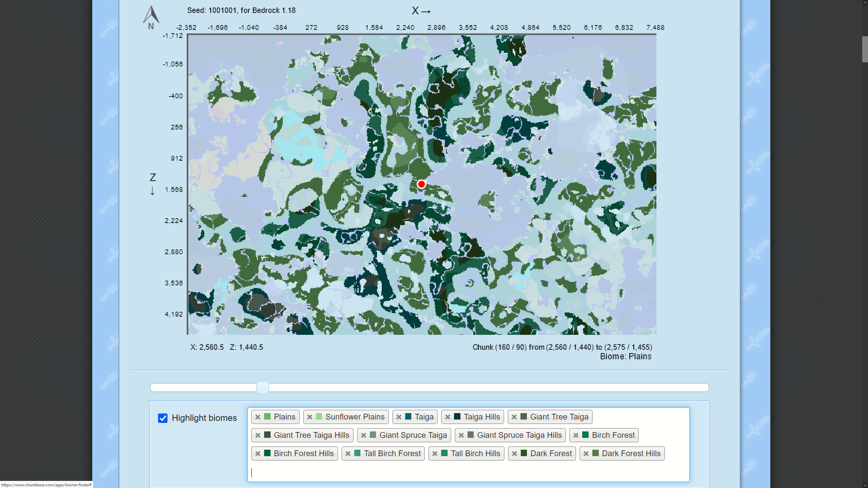Viewport: 868px width, 488px height.
Task: Remove the Plains biome tag
Action: click(258, 417)
